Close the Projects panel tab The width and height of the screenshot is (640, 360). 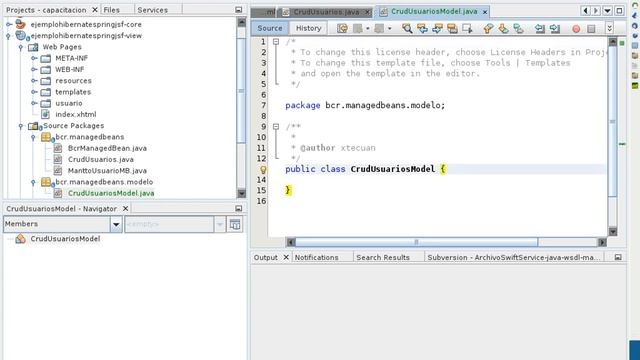click(95, 10)
